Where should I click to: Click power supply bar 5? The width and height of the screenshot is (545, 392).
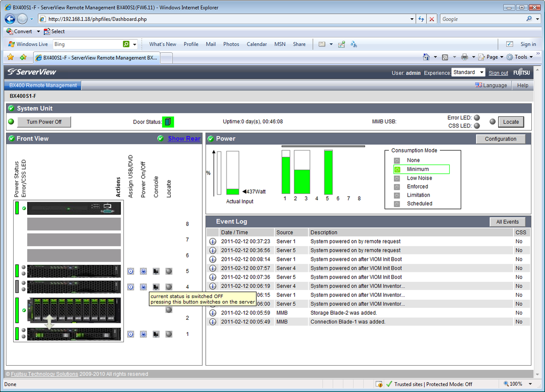(328, 172)
